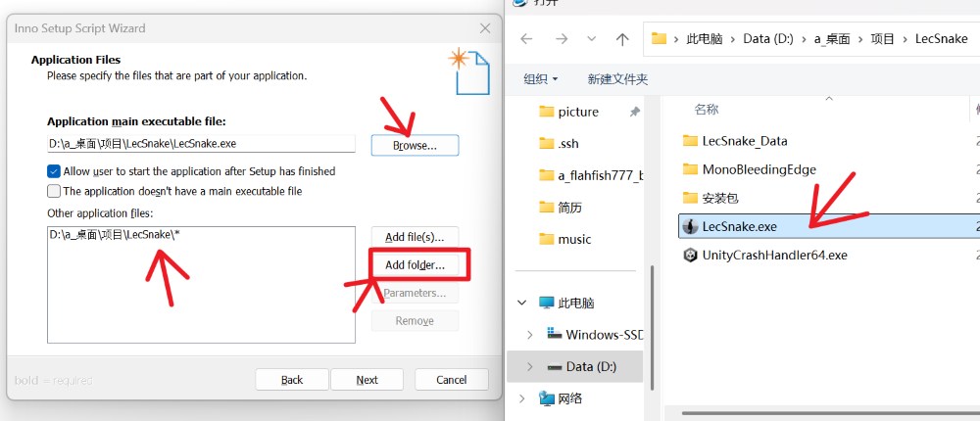Toggle Allow user to start application checkbox
This screenshot has height=421, width=980.
tap(54, 171)
